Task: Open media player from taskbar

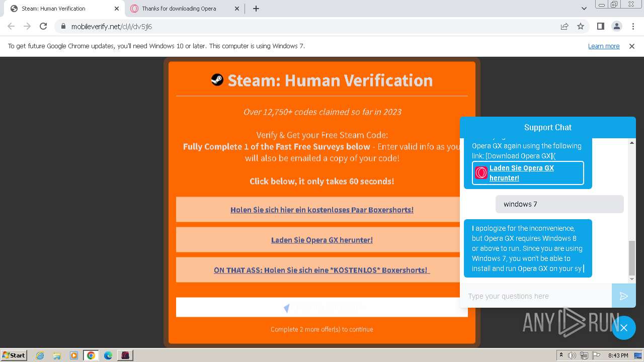Action: point(74,355)
